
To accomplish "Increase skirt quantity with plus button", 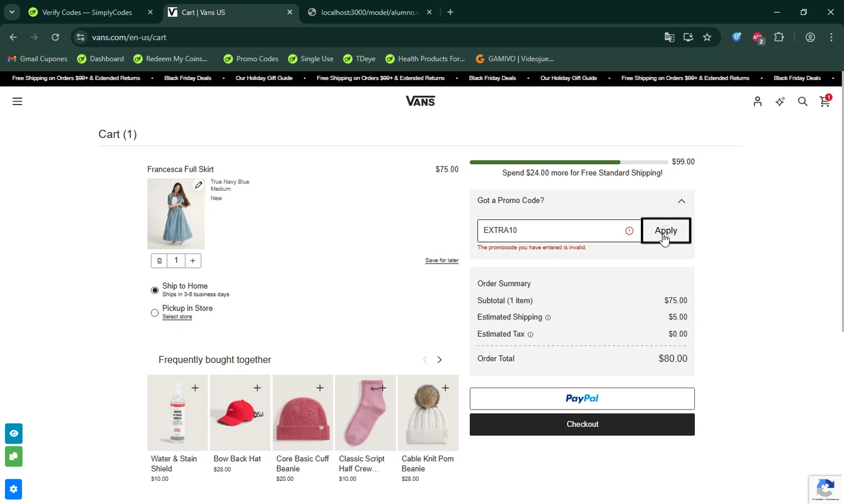I will tap(193, 260).
